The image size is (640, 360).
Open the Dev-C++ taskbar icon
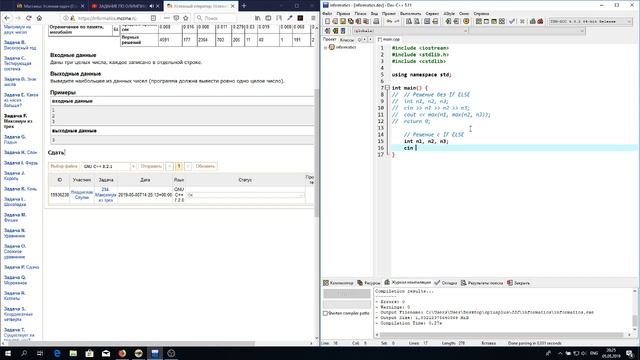click(155, 353)
